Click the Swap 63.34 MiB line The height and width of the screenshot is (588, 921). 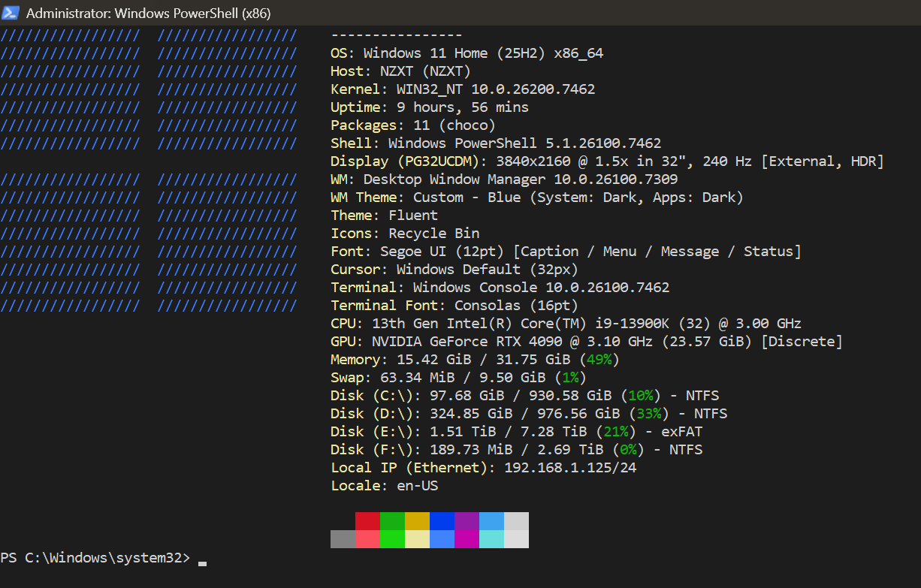click(x=458, y=378)
